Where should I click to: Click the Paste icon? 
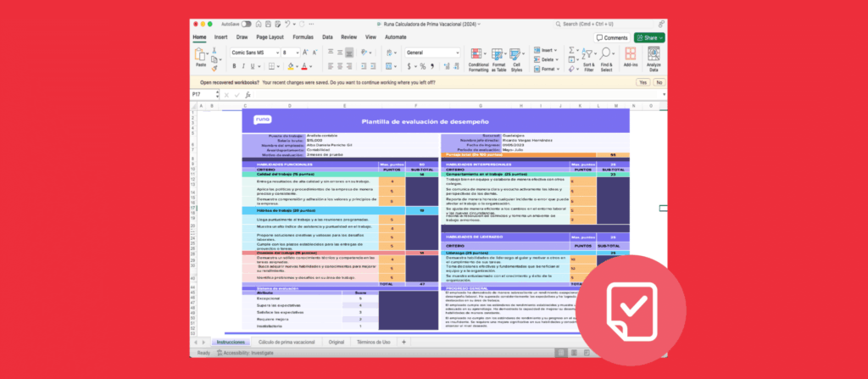pos(201,56)
